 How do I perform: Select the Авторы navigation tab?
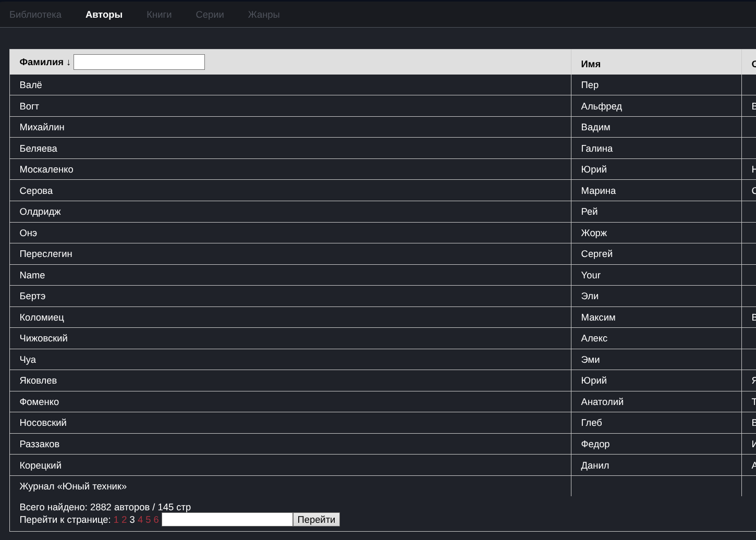[104, 15]
